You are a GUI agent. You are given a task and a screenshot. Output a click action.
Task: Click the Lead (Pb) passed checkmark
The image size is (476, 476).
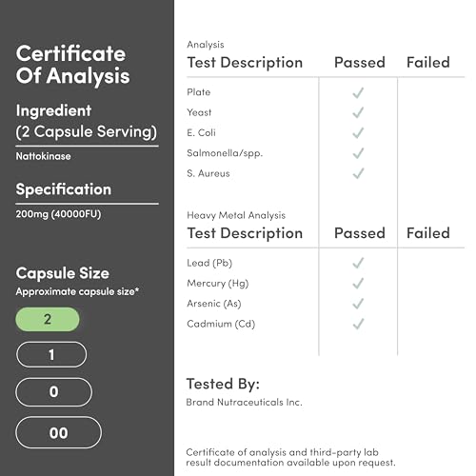(x=358, y=263)
